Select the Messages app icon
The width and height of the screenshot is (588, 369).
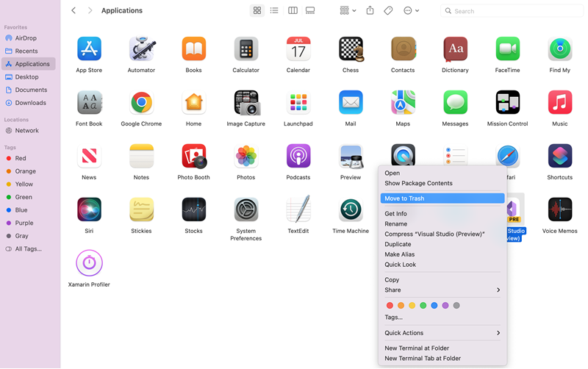[x=455, y=102]
